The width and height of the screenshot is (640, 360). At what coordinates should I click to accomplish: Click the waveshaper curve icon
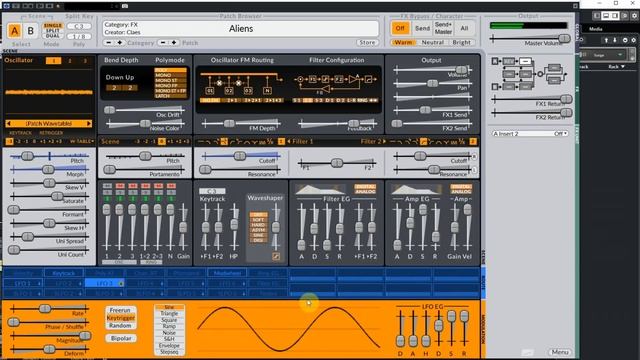pos(276,256)
